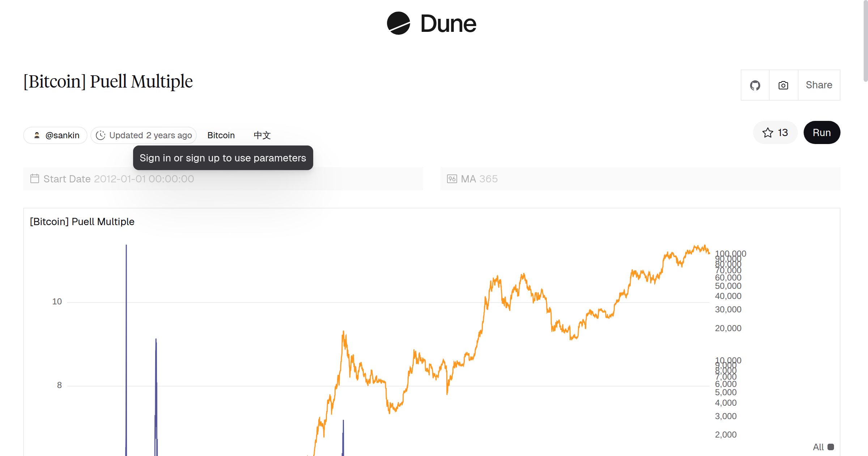868x456 pixels.
Task: Click the @sankin profile link
Action: pyautogui.click(x=62, y=135)
